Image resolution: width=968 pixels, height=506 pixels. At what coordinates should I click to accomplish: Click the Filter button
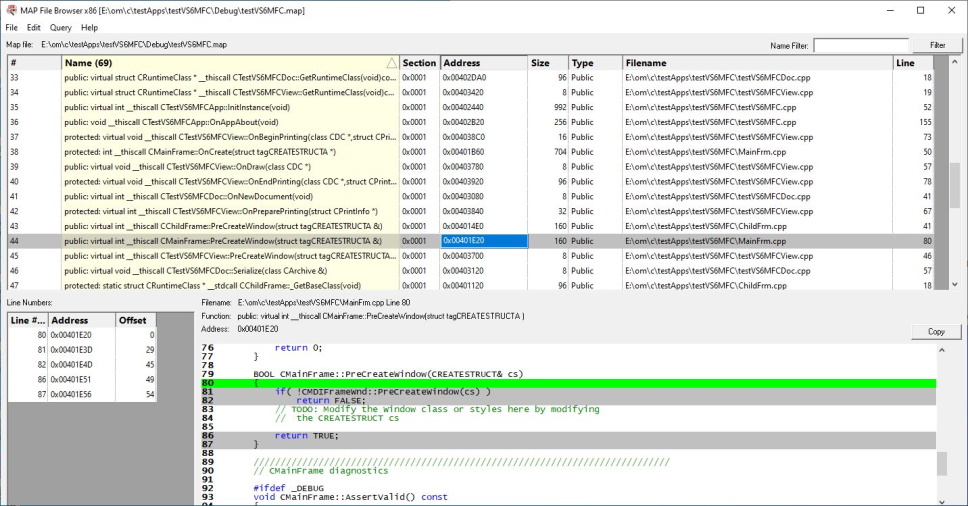click(x=937, y=45)
